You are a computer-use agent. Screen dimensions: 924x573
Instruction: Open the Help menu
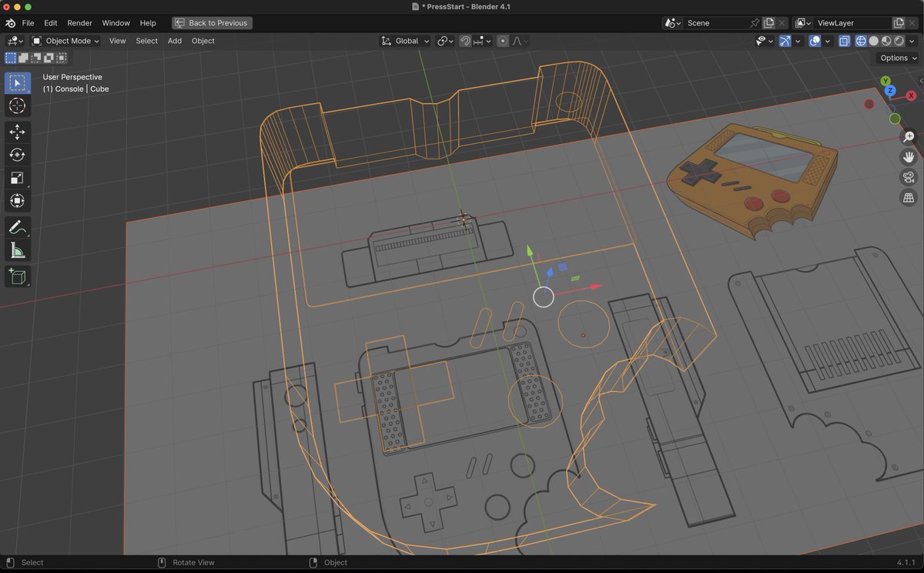tap(148, 23)
